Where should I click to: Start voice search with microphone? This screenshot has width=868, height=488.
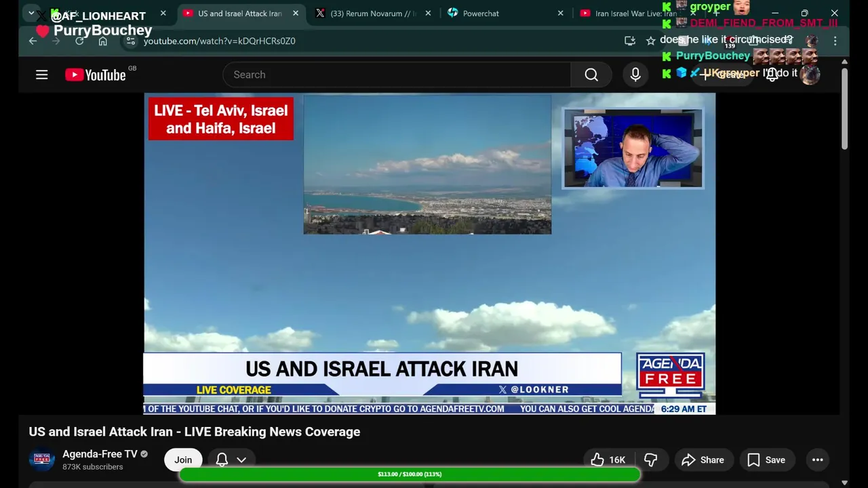coord(635,75)
